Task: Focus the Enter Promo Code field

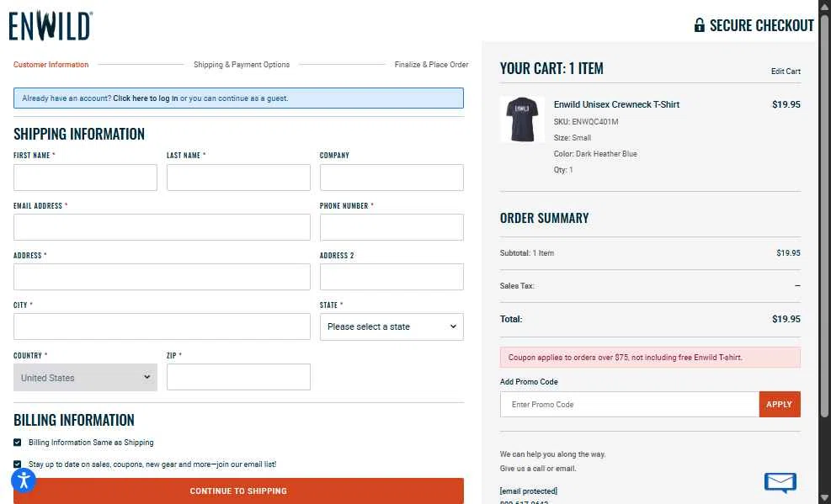Action: [x=630, y=405]
